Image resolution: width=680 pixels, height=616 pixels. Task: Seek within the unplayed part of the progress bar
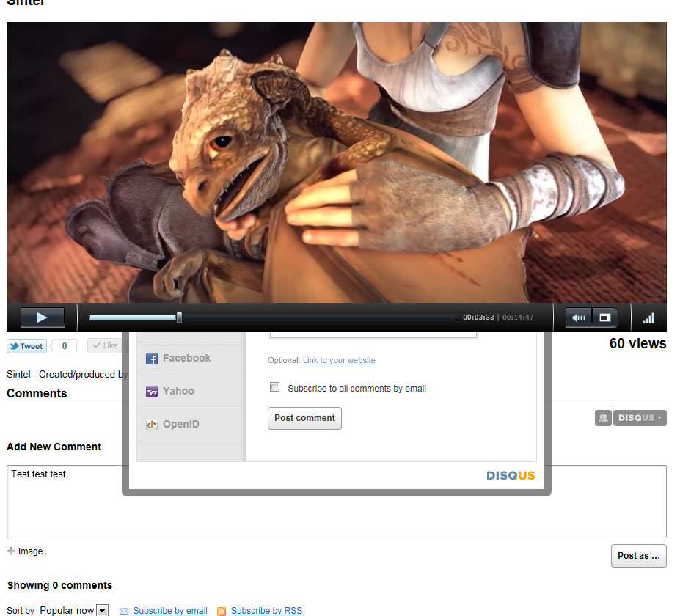pos(319,318)
